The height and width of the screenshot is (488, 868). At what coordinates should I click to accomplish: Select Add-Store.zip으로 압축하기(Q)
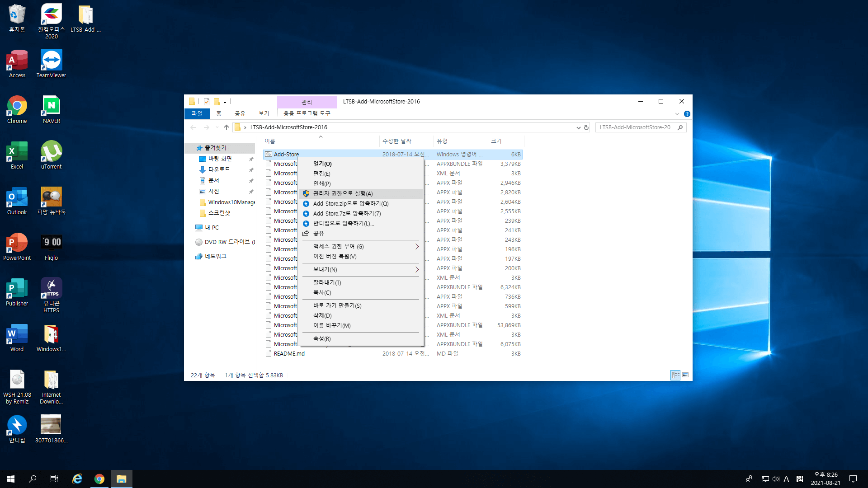click(361, 203)
